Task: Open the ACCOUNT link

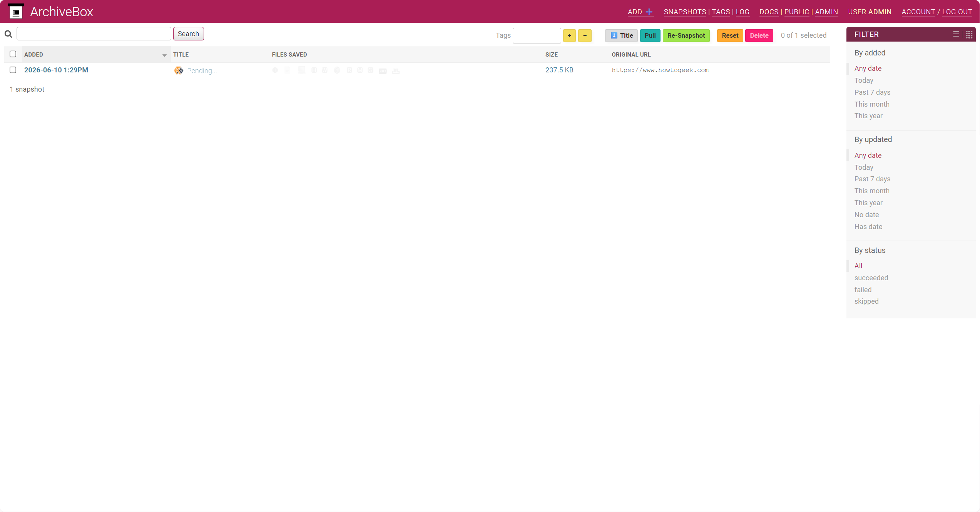Action: [918, 12]
